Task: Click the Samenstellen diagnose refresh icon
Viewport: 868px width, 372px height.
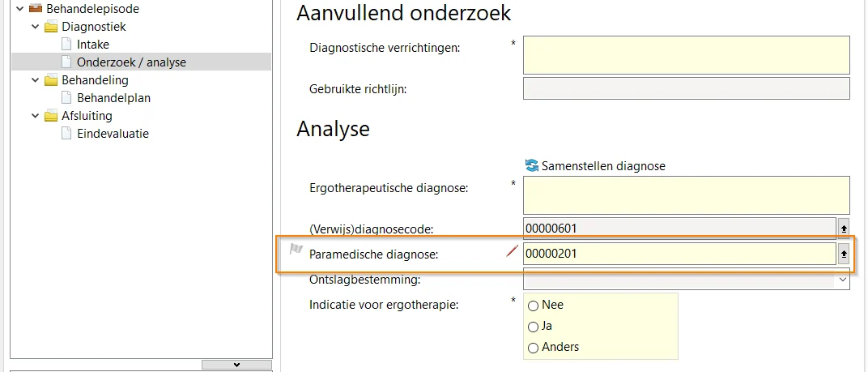Action: [x=531, y=165]
